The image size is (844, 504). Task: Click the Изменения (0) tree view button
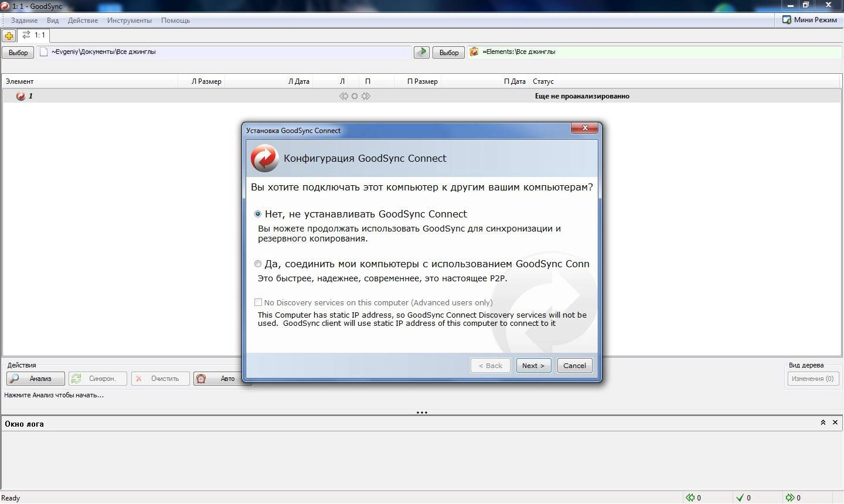[x=813, y=379]
